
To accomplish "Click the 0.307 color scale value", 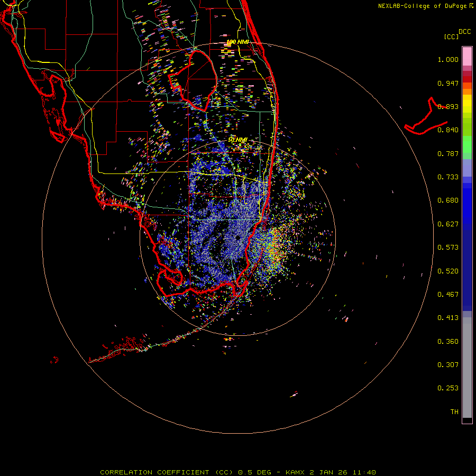I will point(448,365).
